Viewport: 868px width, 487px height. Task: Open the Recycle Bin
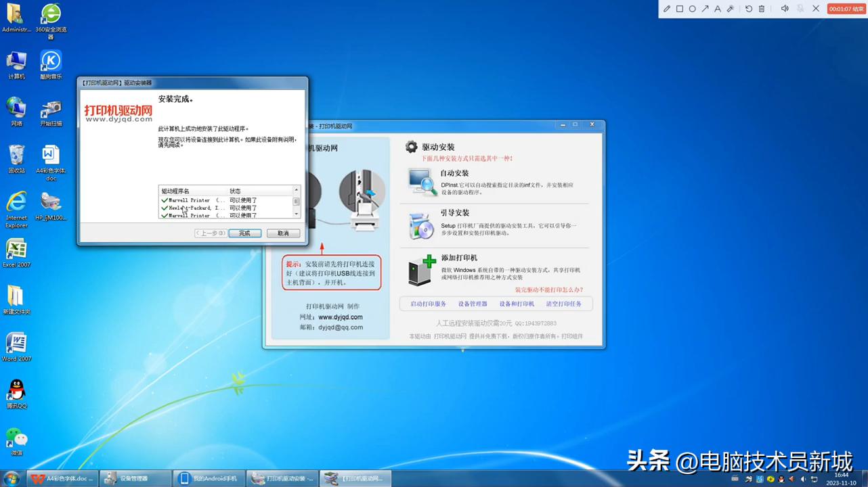pyautogui.click(x=16, y=159)
